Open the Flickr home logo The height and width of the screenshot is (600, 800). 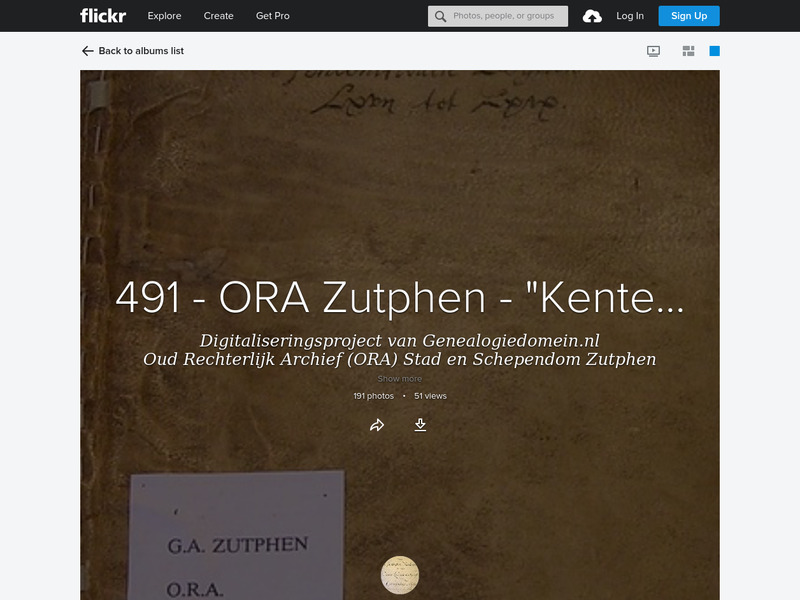pos(96,15)
